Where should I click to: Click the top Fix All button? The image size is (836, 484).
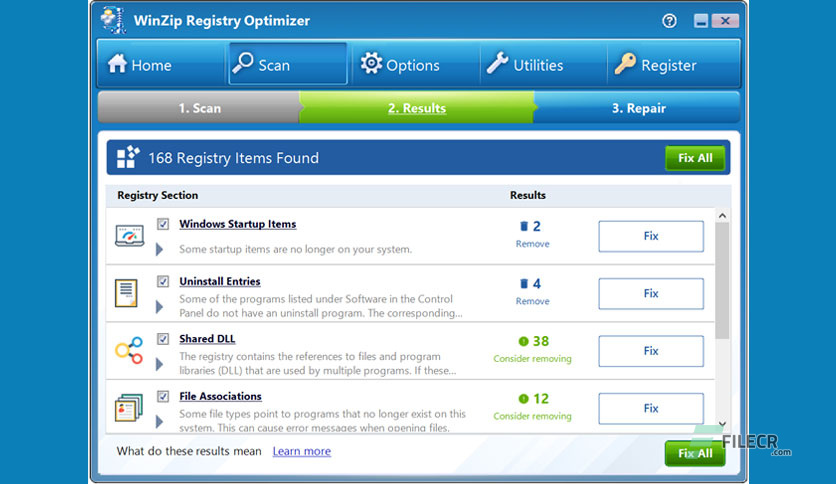(x=695, y=158)
